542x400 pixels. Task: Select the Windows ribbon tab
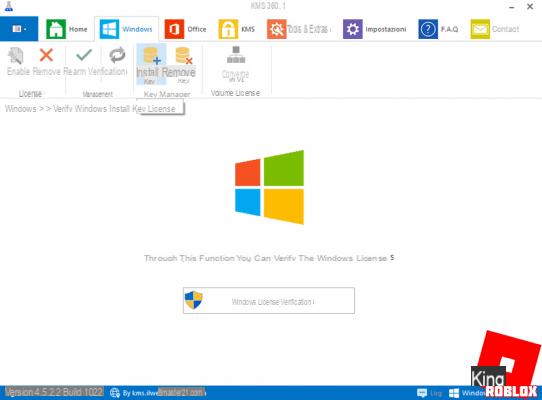point(126,29)
